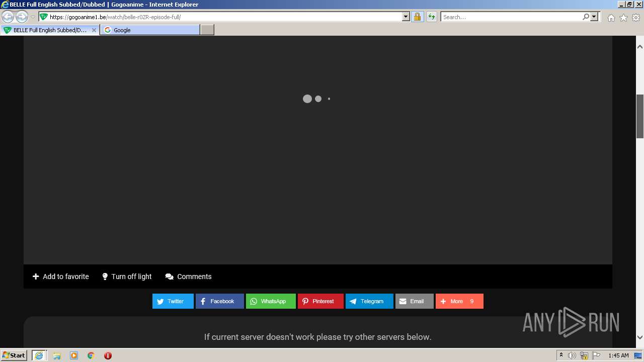Viewport: 644px width, 362px height.
Task: Open the search provider dropdown arrow
Action: click(x=594, y=17)
